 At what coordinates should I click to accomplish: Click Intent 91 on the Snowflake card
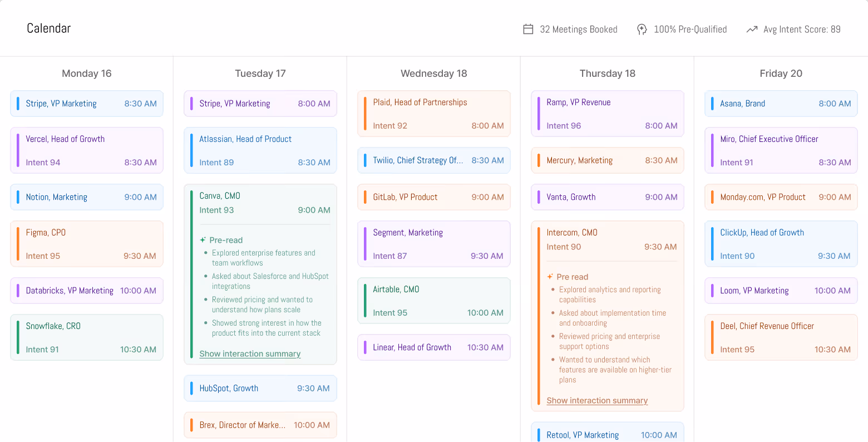(42, 350)
